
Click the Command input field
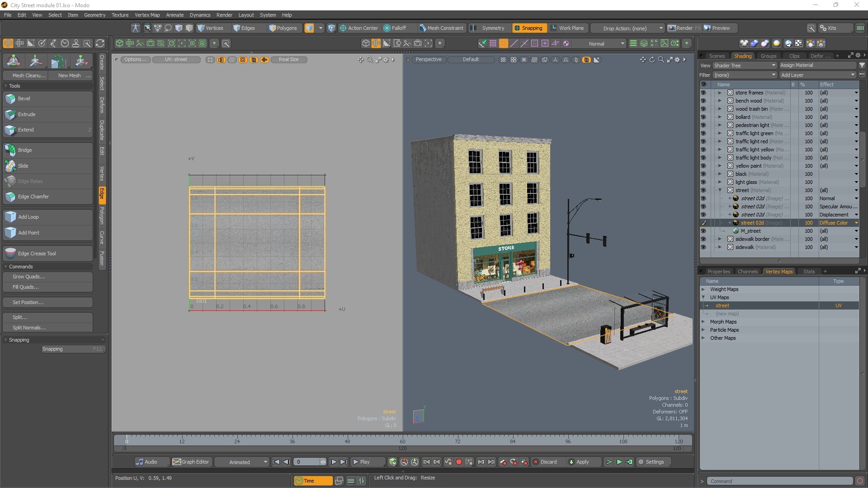pyautogui.click(x=779, y=481)
